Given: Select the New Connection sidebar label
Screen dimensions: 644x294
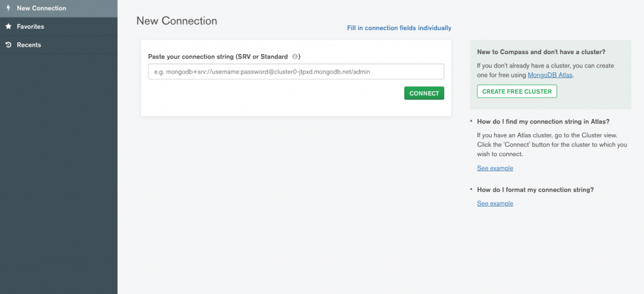Looking at the screenshot, I should 42,8.
